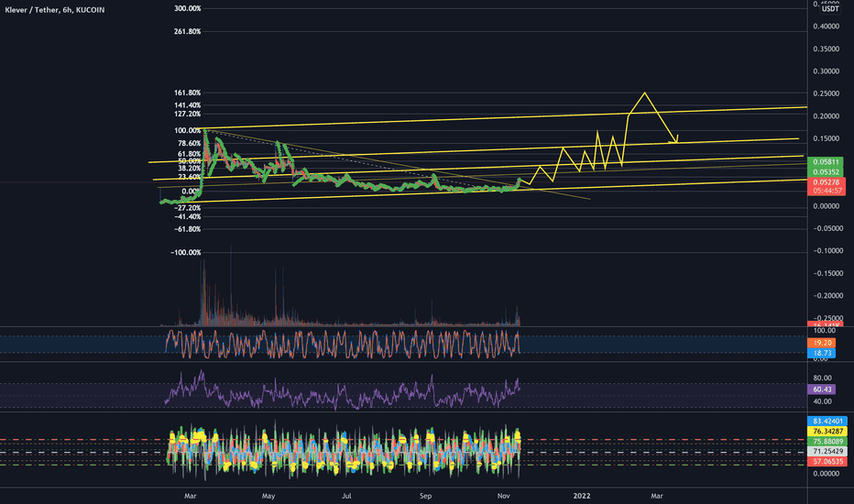Viewport: 854px width, 504px height.
Task: Select the 261.80% Fibonacci level label
Action: (x=187, y=31)
